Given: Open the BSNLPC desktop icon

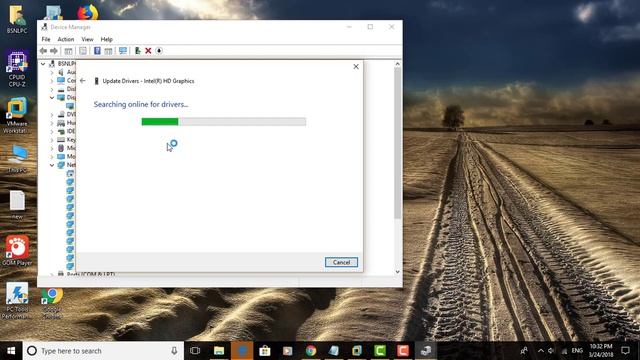Looking at the screenshot, I should pyautogui.click(x=17, y=19).
